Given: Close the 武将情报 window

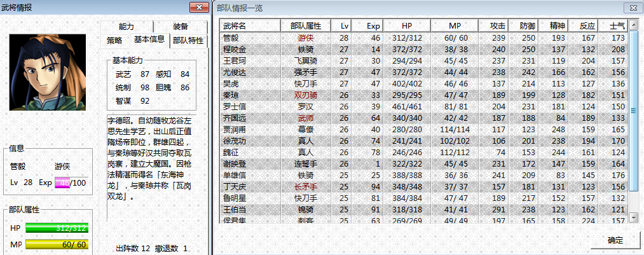Looking at the screenshot, I should (x=200, y=8).
